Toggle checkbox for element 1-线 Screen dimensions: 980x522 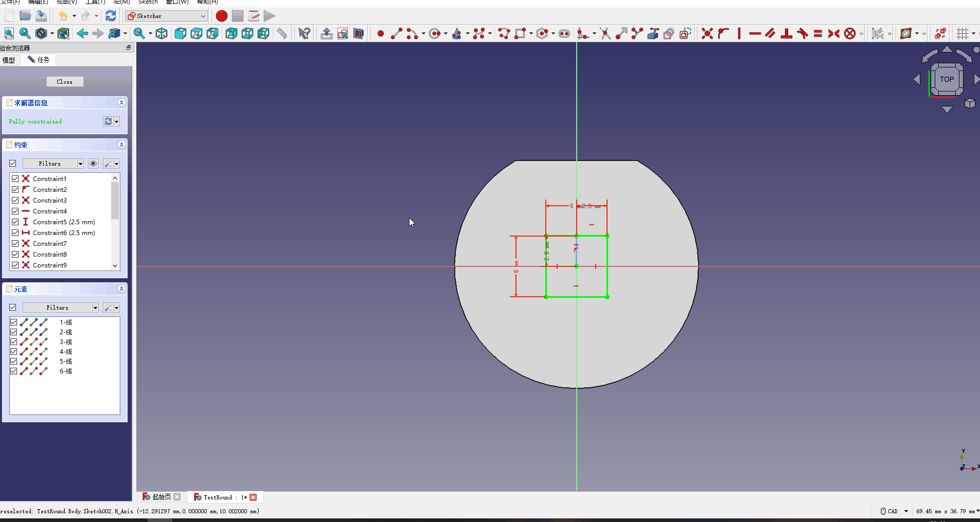[14, 322]
